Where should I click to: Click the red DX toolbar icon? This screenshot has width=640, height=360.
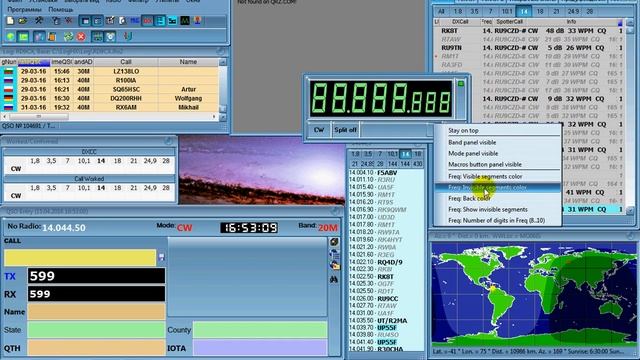point(147,20)
